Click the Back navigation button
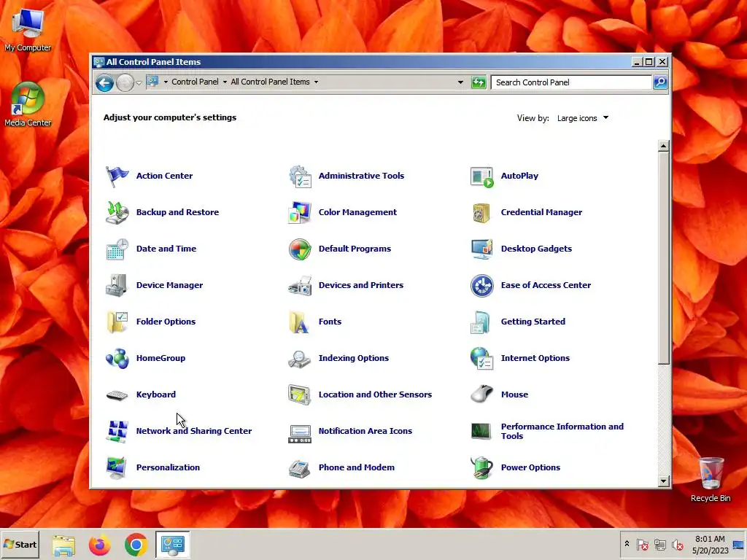 pyautogui.click(x=104, y=83)
